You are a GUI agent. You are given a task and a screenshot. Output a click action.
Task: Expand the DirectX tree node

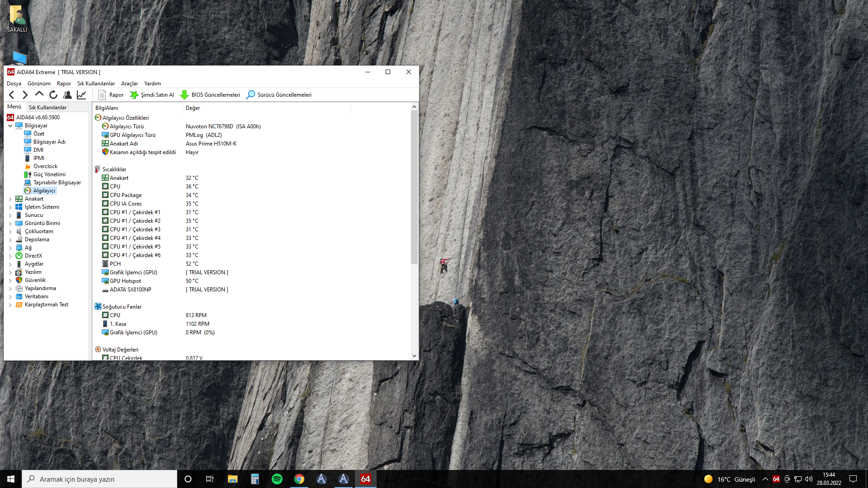click(x=10, y=256)
